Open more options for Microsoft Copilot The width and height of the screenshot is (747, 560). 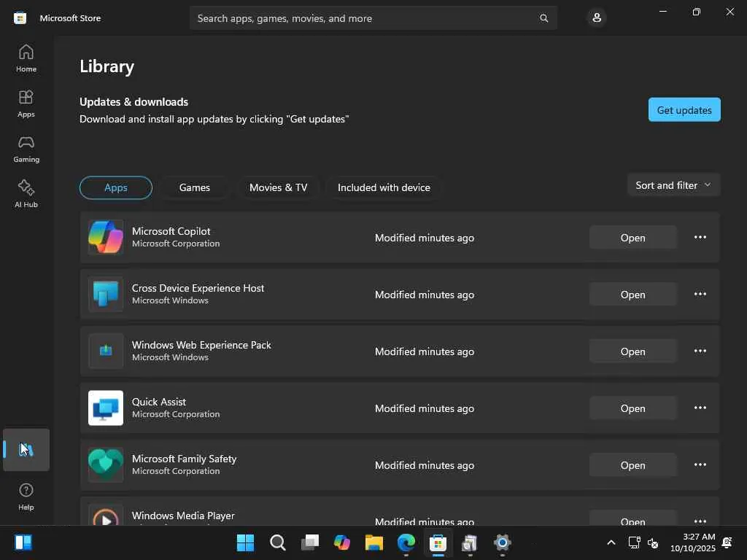click(700, 237)
